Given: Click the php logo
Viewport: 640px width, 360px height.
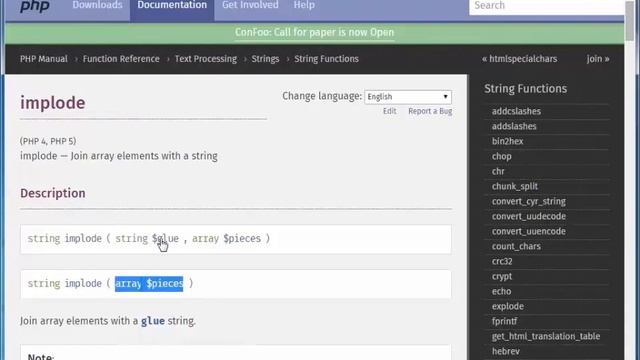Looking at the screenshot, I should click(35, 6).
